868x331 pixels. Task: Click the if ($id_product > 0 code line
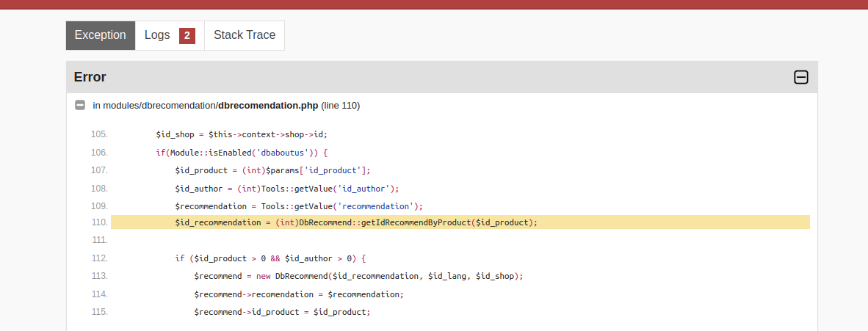pyautogui.click(x=270, y=258)
